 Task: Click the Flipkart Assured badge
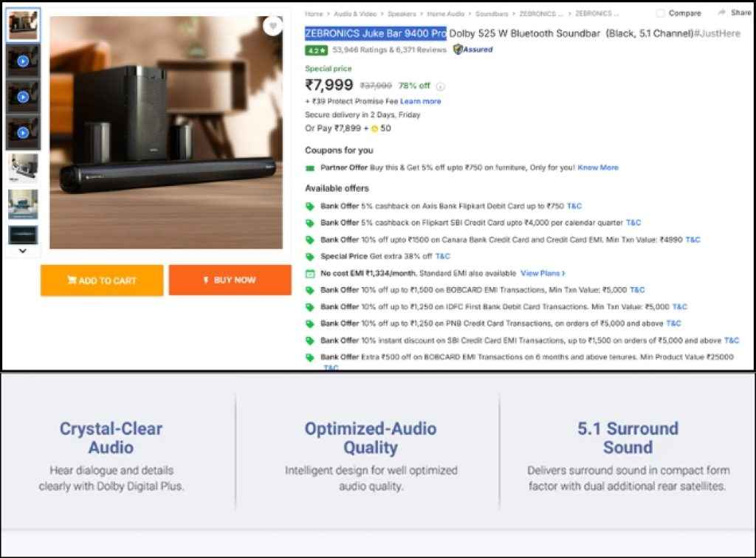[473, 49]
